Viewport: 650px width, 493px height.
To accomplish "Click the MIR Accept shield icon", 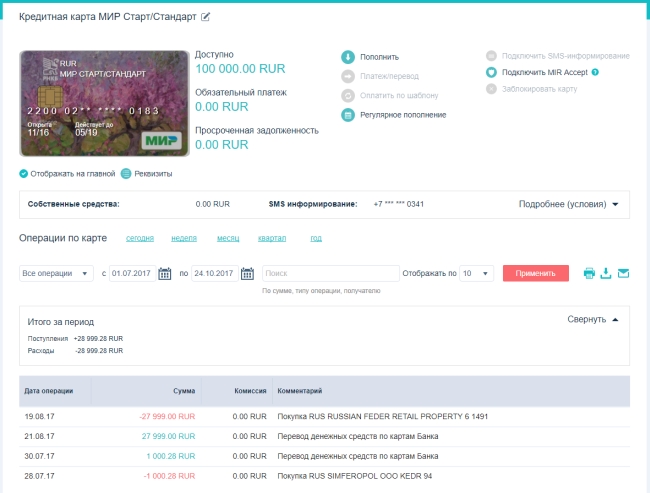I will click(x=491, y=72).
